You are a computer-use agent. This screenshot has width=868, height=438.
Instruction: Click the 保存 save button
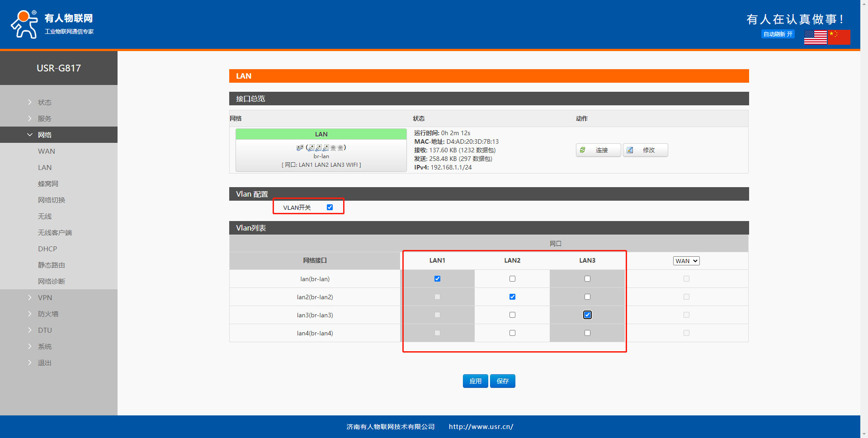tap(503, 381)
